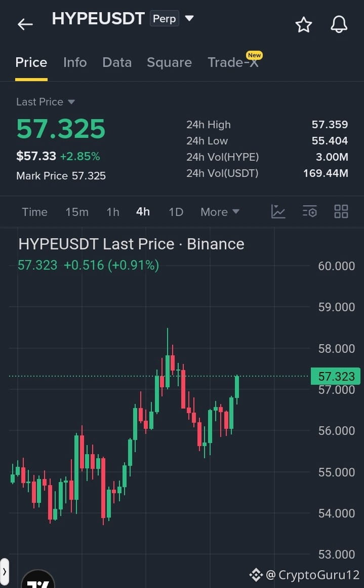Open price alerts via bell icon

pyautogui.click(x=339, y=25)
